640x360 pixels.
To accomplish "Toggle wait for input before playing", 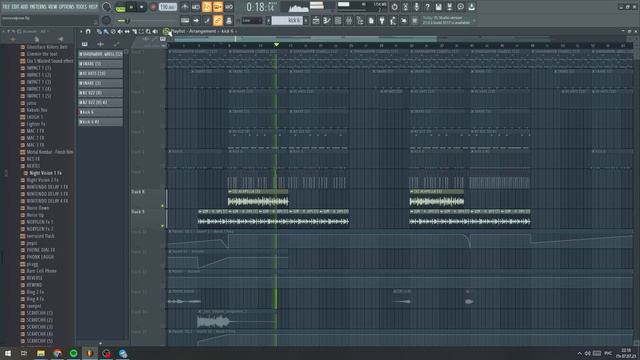I will pyautogui.click(x=196, y=7).
